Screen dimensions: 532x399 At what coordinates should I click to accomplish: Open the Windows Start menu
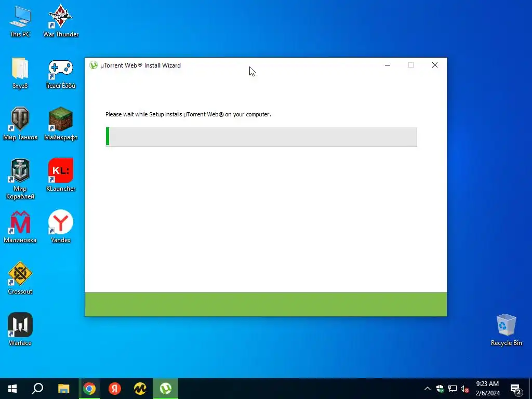tap(12, 389)
